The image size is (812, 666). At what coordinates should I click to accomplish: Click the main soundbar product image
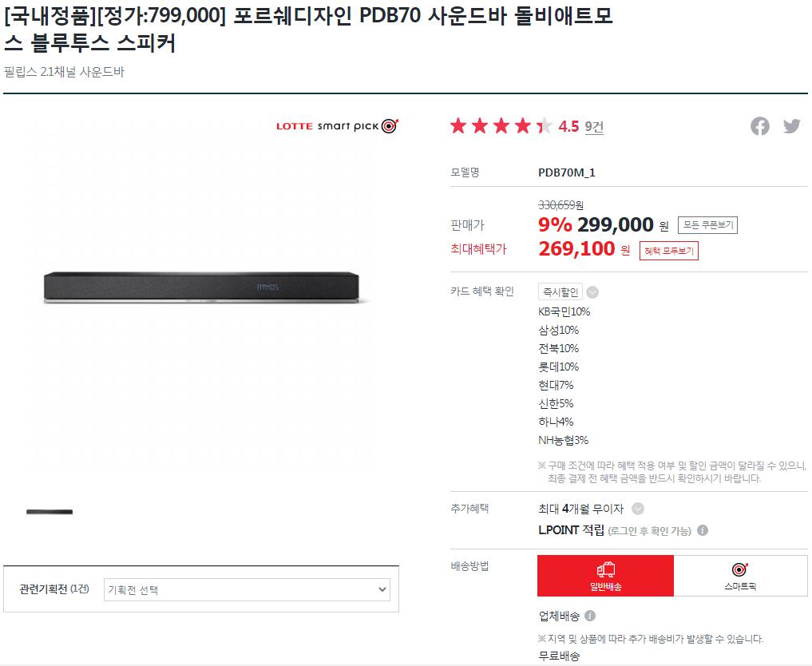tap(206, 288)
